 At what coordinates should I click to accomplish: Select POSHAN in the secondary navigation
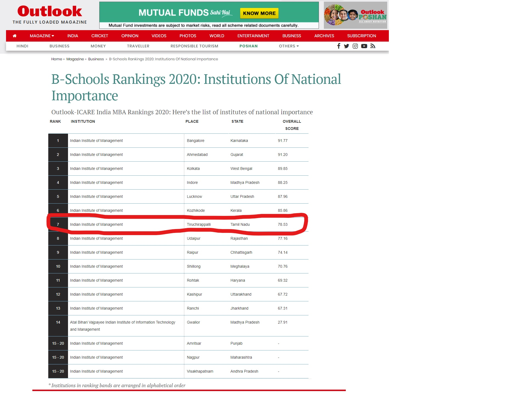coord(248,46)
